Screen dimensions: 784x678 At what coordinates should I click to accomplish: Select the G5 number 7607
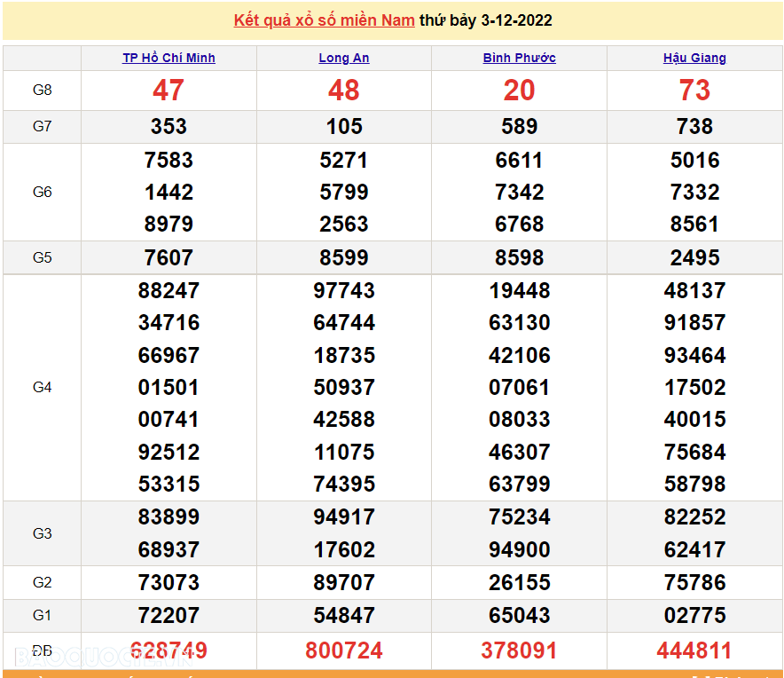(169, 257)
